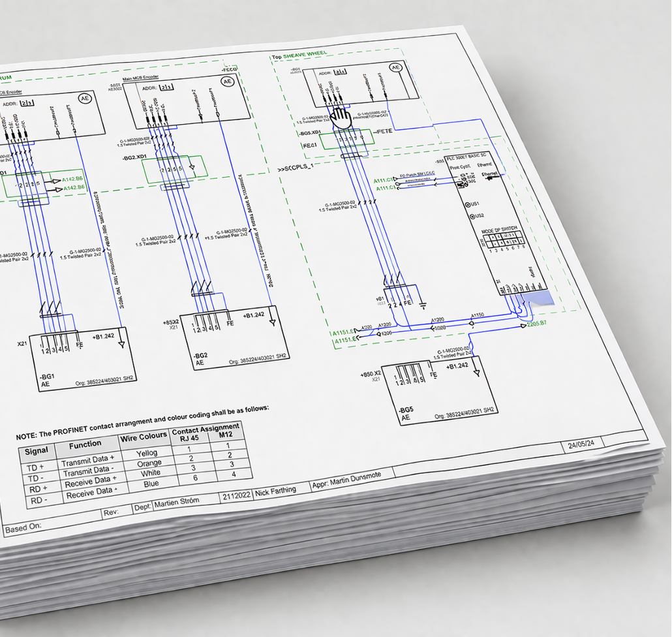Viewport: 672px width, 637px height.
Task: Click the ADDR box in Main MCB Encoder
Action: click(x=166, y=87)
